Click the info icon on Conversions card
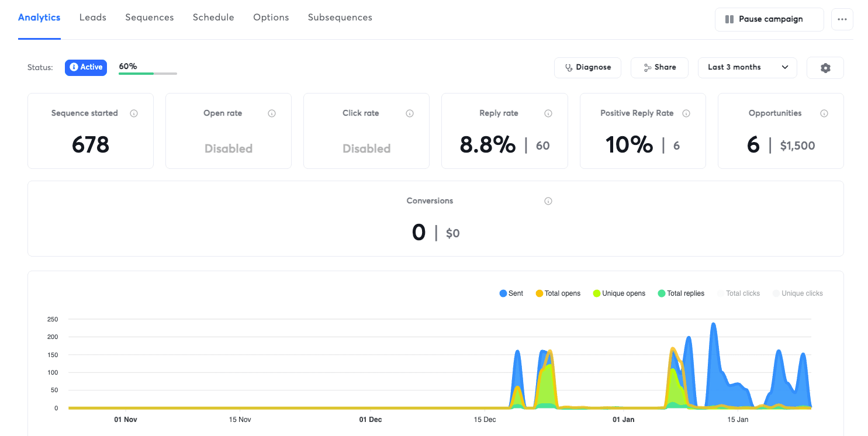Screen dimensions: 868x436 point(548,201)
